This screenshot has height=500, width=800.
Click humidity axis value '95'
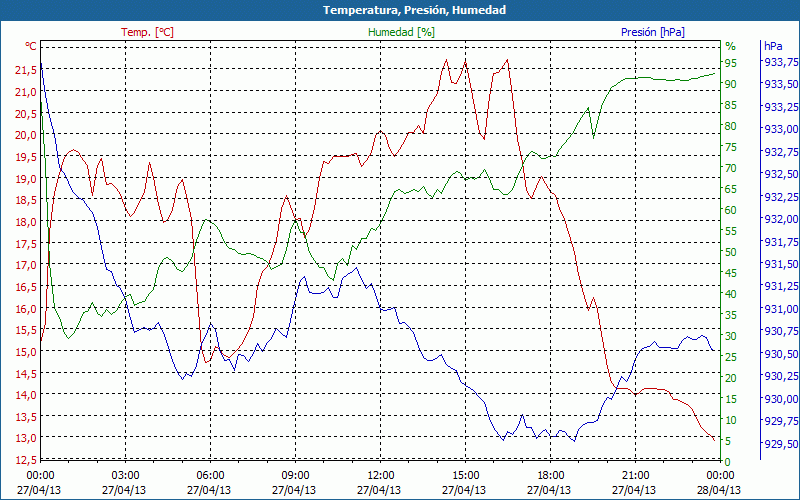coord(731,63)
